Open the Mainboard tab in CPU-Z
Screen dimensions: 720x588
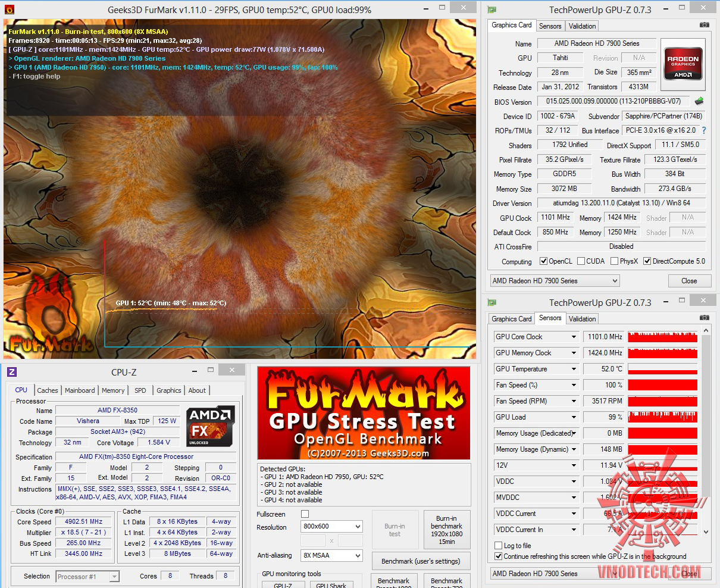tap(80, 390)
